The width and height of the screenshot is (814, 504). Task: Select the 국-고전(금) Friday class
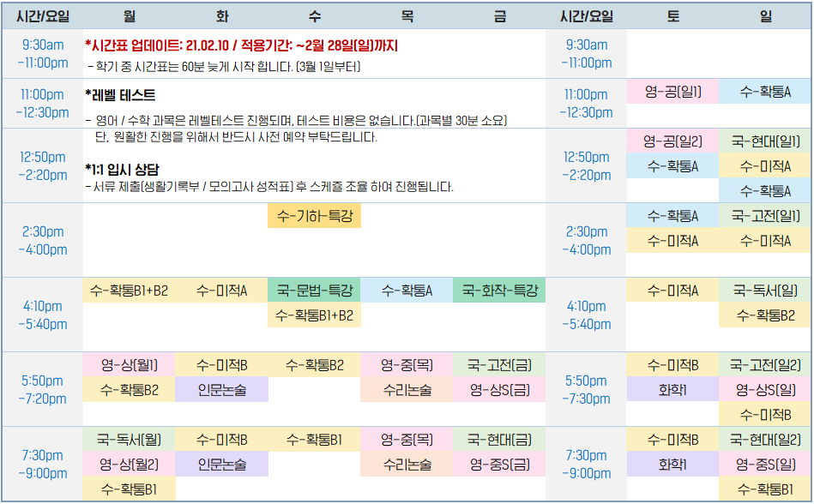pos(499,366)
